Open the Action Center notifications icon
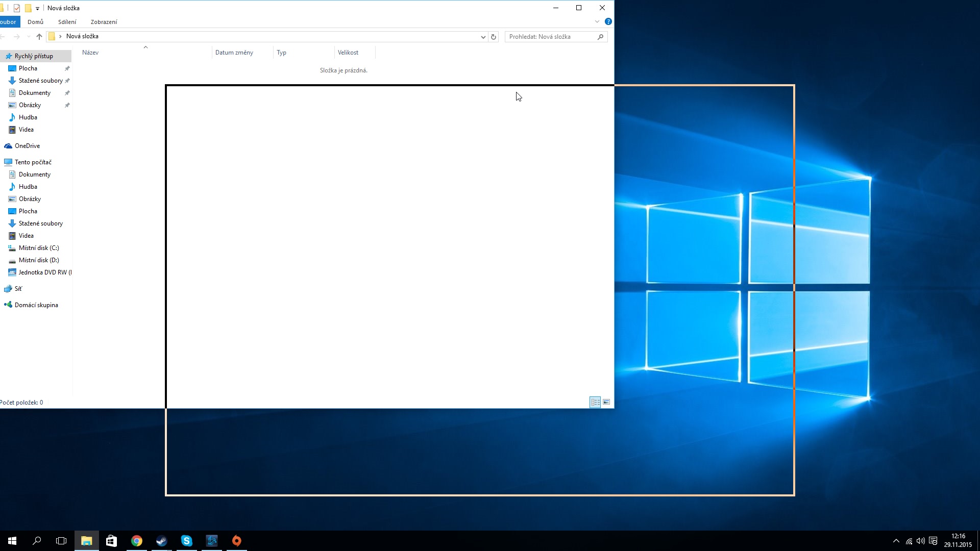 click(x=933, y=541)
